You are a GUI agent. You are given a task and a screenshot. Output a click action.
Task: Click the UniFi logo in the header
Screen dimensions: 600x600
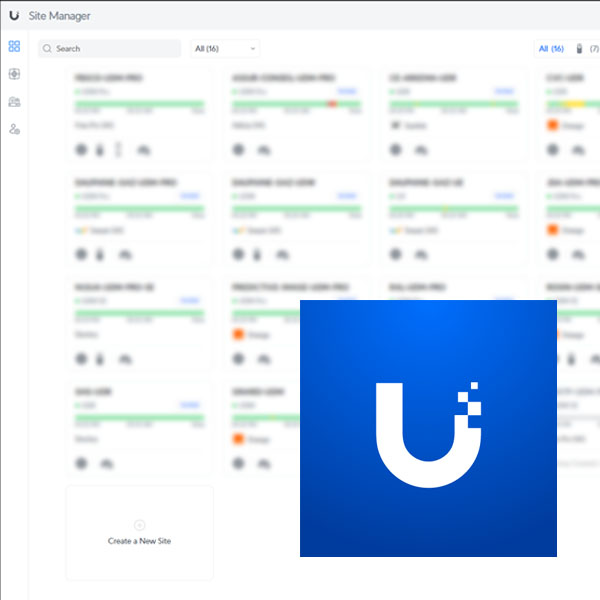point(14,16)
